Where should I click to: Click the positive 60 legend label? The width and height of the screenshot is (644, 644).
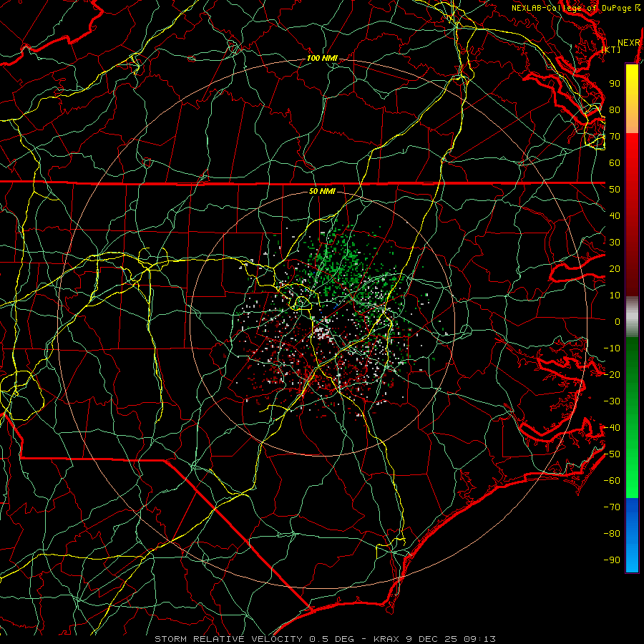click(x=615, y=162)
